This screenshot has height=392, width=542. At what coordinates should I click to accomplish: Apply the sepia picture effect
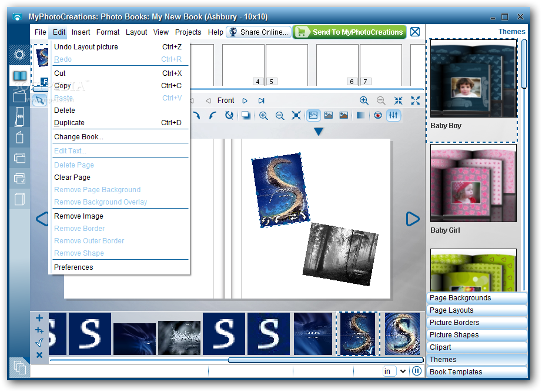343,115
